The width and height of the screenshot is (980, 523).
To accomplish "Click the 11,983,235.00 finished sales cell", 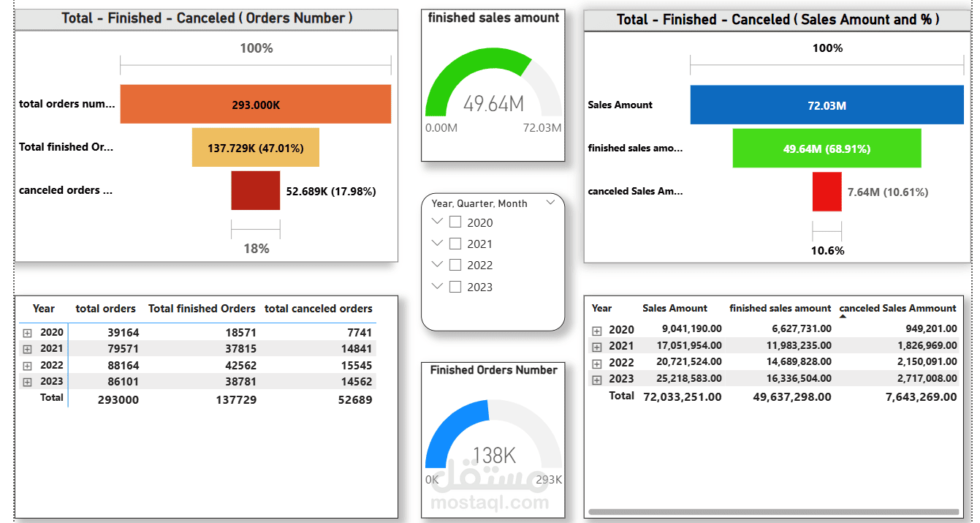I will [799, 345].
